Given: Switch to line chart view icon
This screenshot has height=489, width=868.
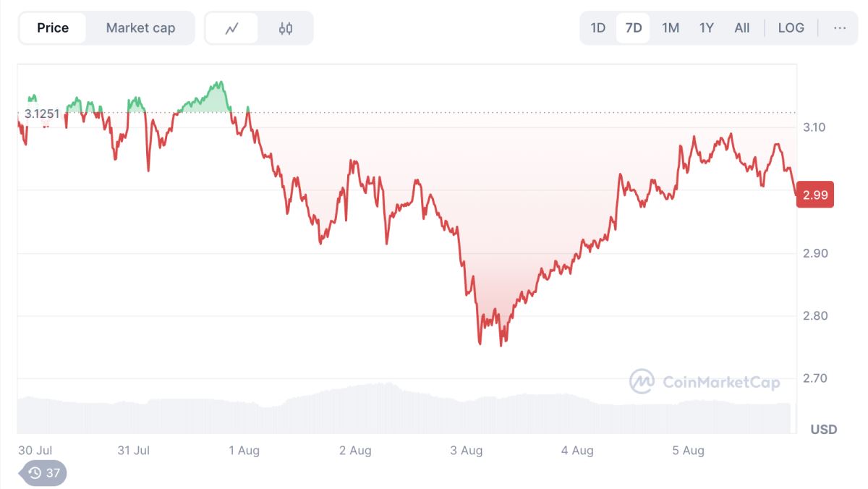Looking at the screenshot, I should (231, 28).
